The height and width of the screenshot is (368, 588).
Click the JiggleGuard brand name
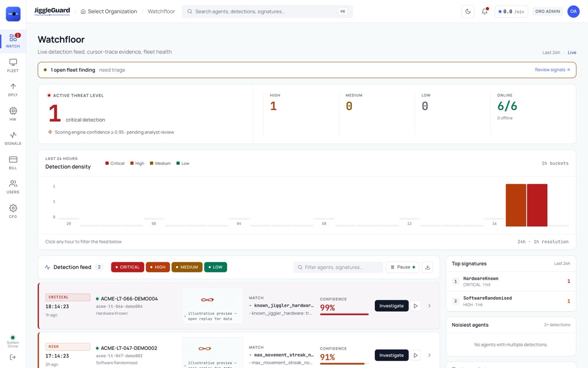(x=52, y=11)
